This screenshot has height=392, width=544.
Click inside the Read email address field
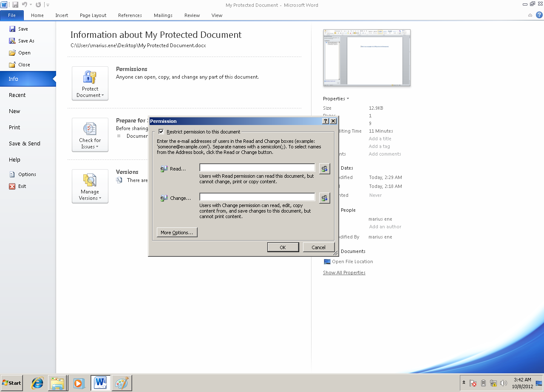pos(257,168)
